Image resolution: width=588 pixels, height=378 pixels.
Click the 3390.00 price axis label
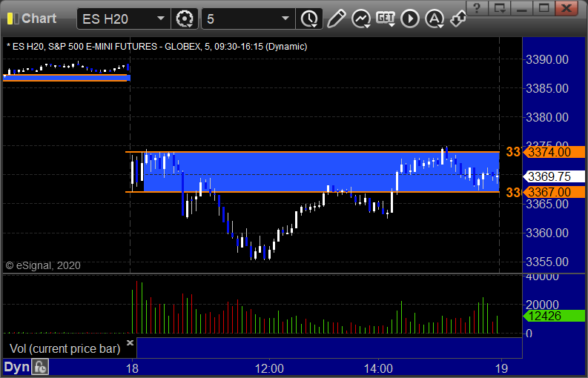(547, 59)
